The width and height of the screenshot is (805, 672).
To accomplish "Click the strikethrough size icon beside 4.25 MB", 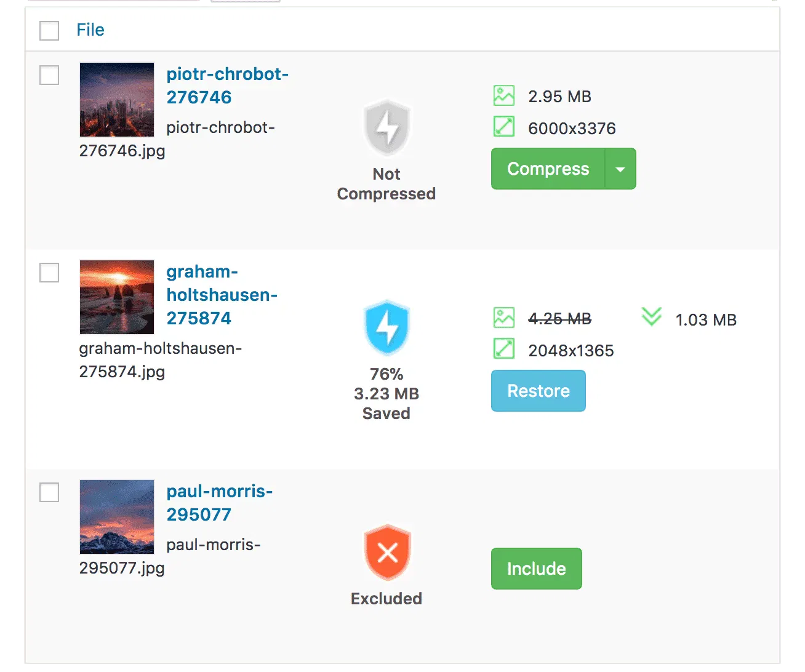I will coord(503,318).
